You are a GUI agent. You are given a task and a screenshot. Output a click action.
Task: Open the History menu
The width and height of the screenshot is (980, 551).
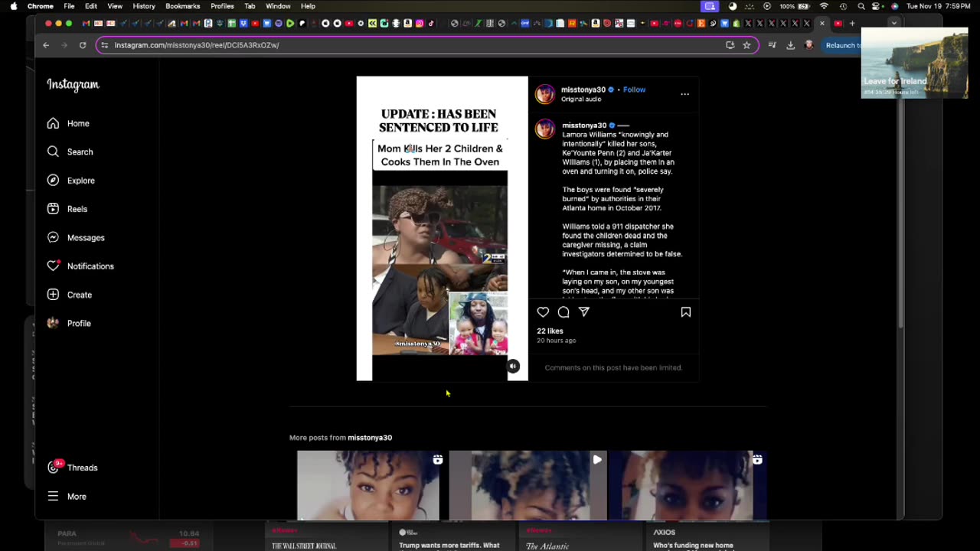click(x=144, y=6)
